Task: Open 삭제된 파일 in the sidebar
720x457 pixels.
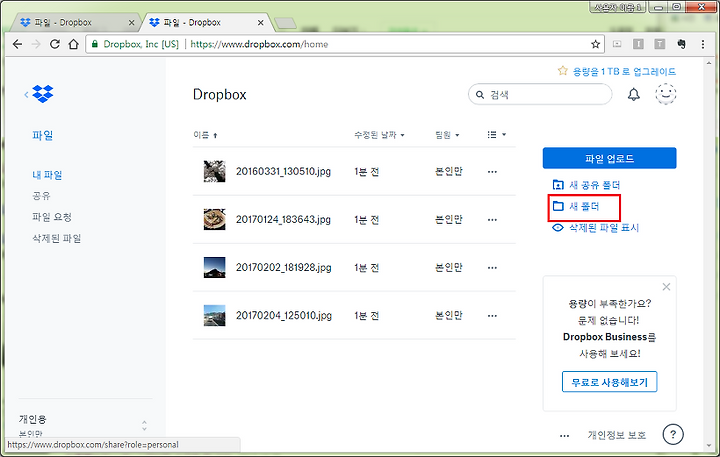Action: 56,238
